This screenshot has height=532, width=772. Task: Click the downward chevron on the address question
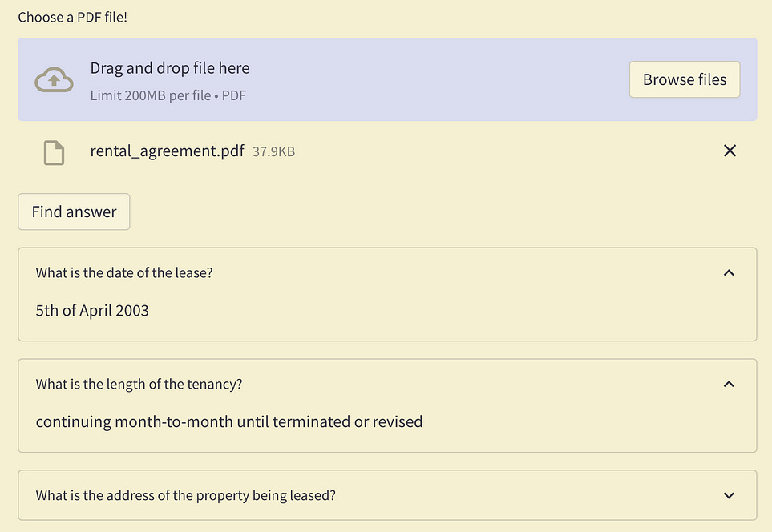[729, 495]
